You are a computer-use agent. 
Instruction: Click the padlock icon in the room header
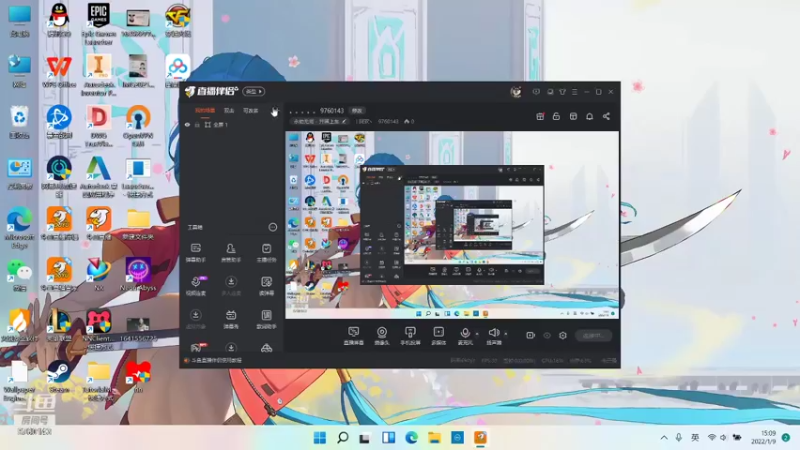pyautogui.click(x=556, y=116)
